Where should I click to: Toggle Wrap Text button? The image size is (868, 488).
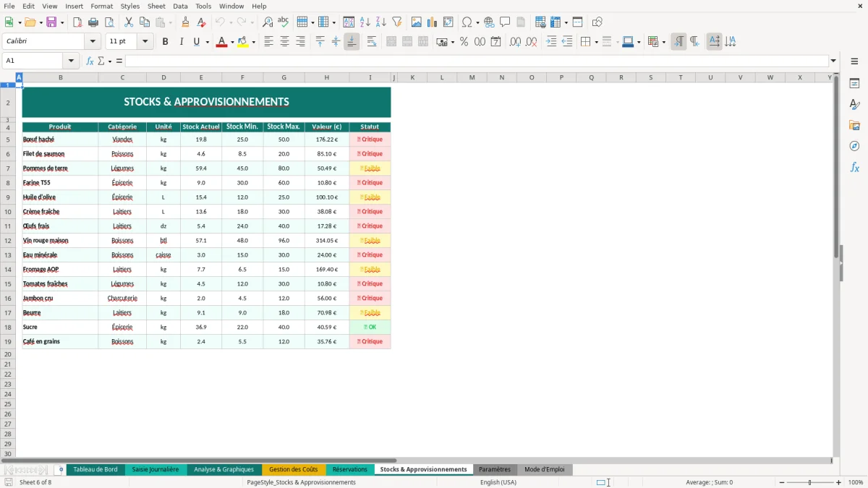coord(372,42)
